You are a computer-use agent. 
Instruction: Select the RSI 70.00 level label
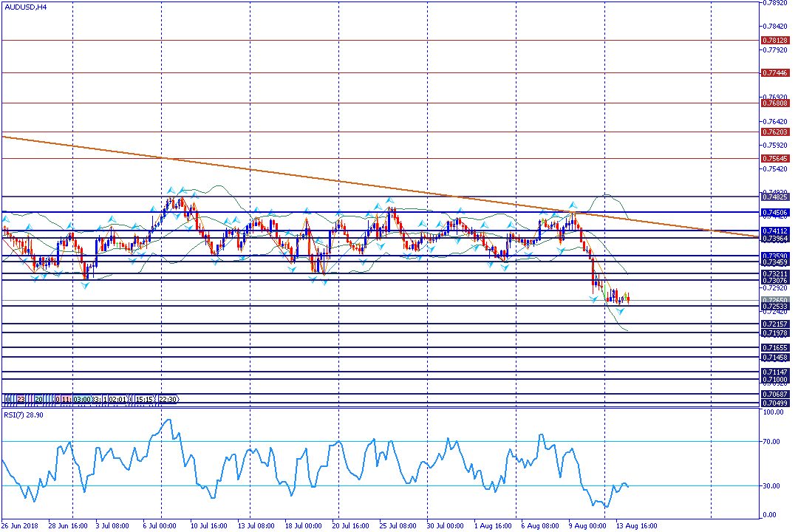(772, 442)
